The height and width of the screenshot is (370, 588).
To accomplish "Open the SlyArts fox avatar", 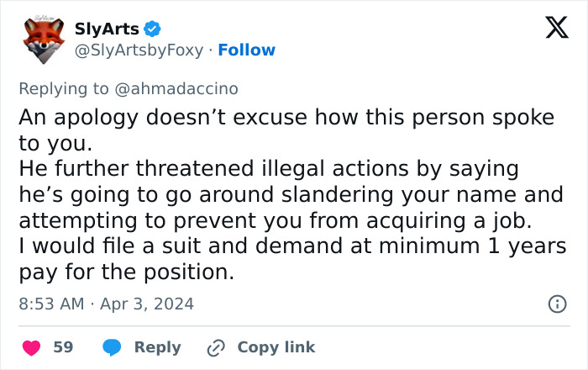I will click(x=44, y=39).
